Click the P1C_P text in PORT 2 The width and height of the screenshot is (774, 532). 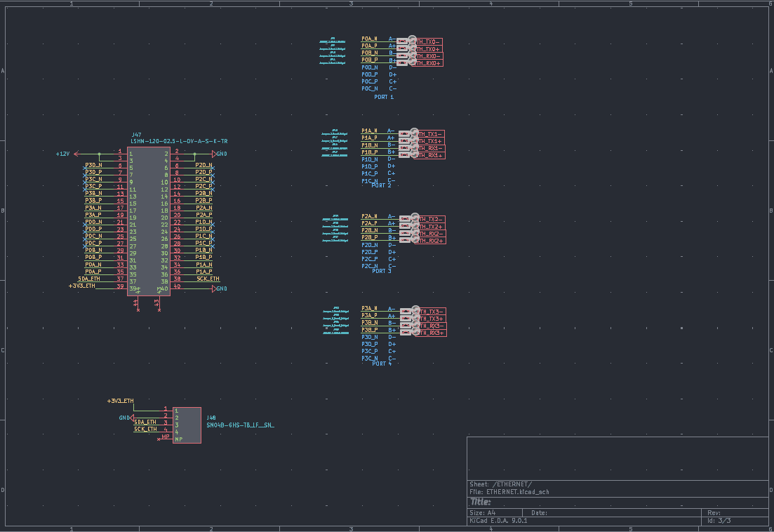369,174
